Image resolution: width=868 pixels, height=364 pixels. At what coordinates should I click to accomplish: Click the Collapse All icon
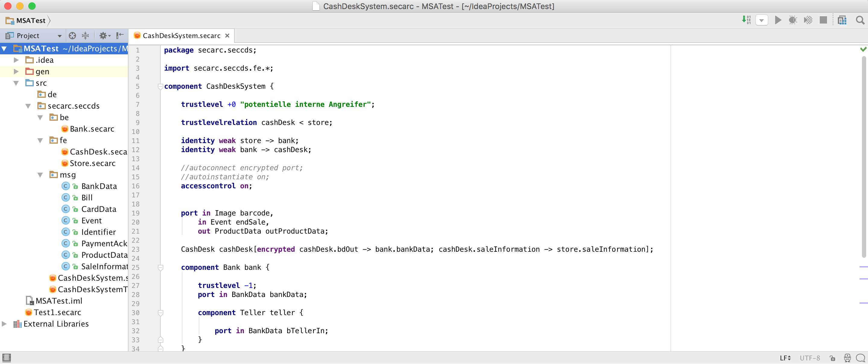point(85,35)
